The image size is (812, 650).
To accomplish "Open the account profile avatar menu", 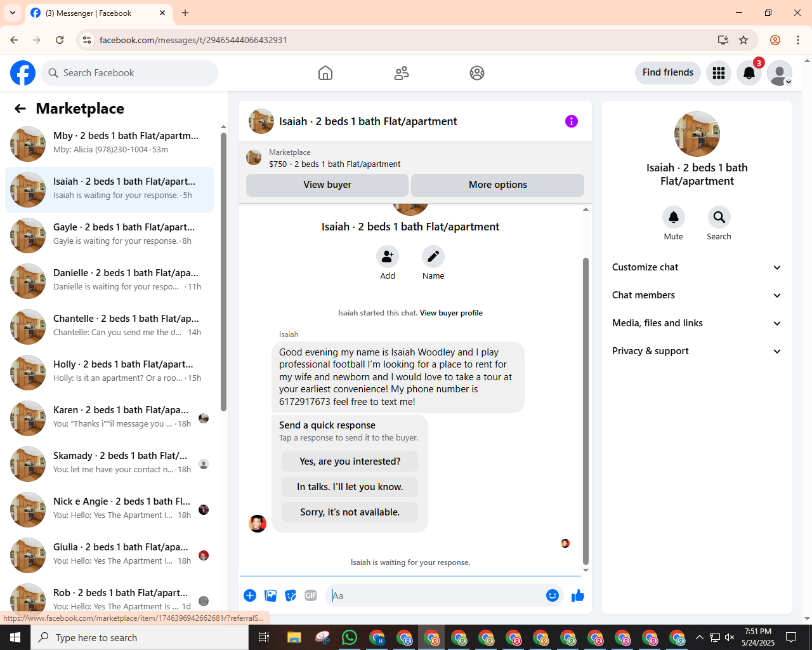I will pos(780,73).
